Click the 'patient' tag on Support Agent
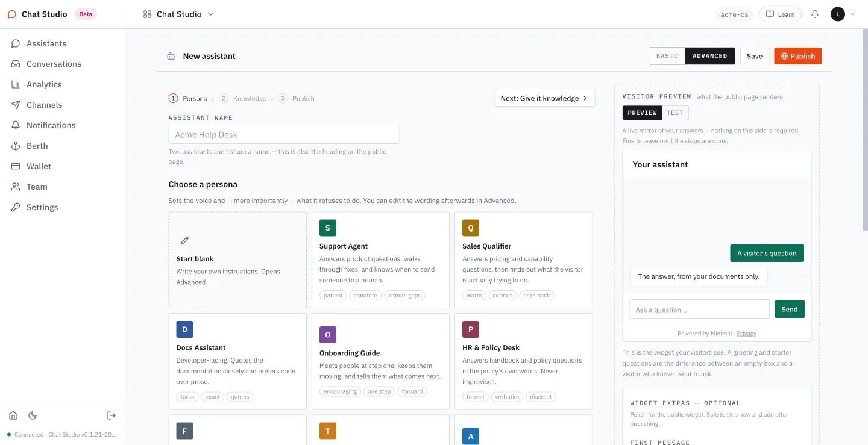The image size is (868, 445). point(333,296)
